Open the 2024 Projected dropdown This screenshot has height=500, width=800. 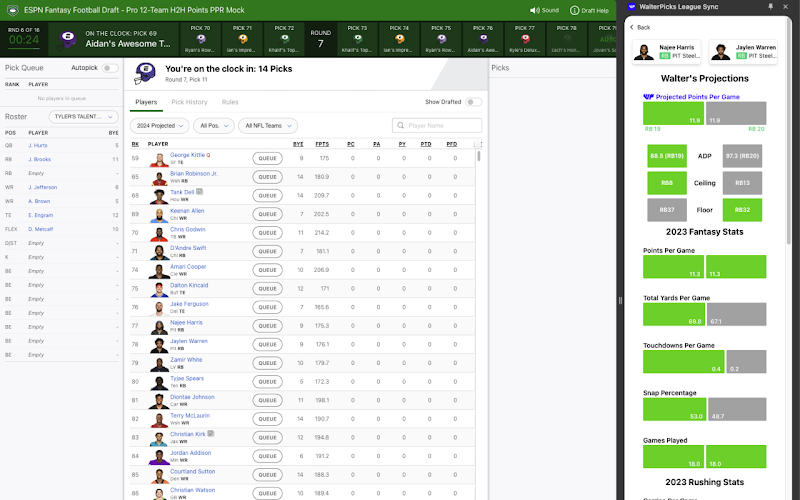160,126
